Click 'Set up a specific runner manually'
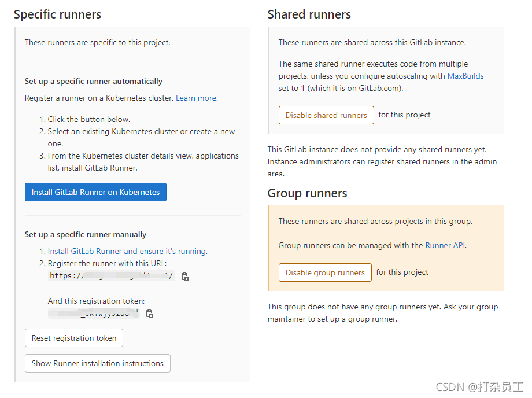 pyautogui.click(x=86, y=234)
